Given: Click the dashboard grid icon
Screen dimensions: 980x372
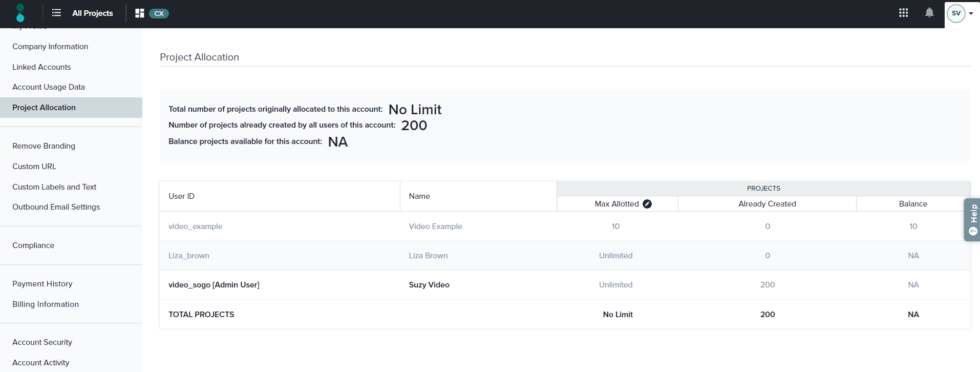Looking at the screenshot, I should (x=139, y=13).
